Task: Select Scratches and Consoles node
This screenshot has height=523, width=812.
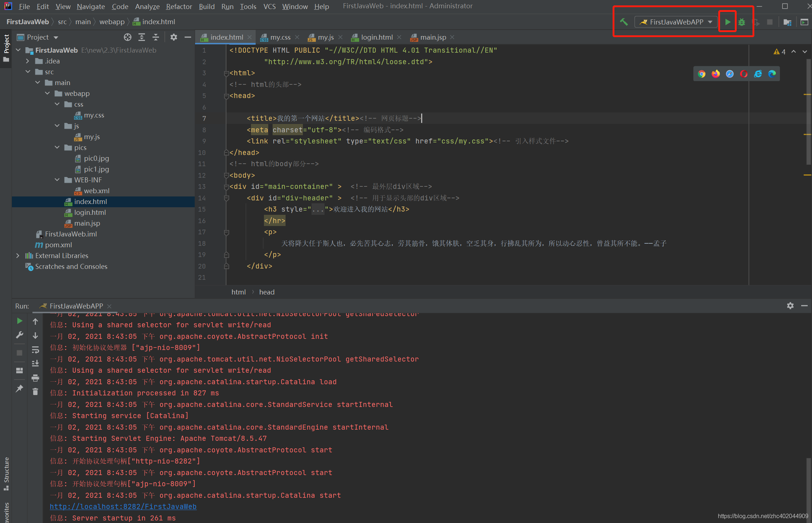Action: tap(71, 267)
